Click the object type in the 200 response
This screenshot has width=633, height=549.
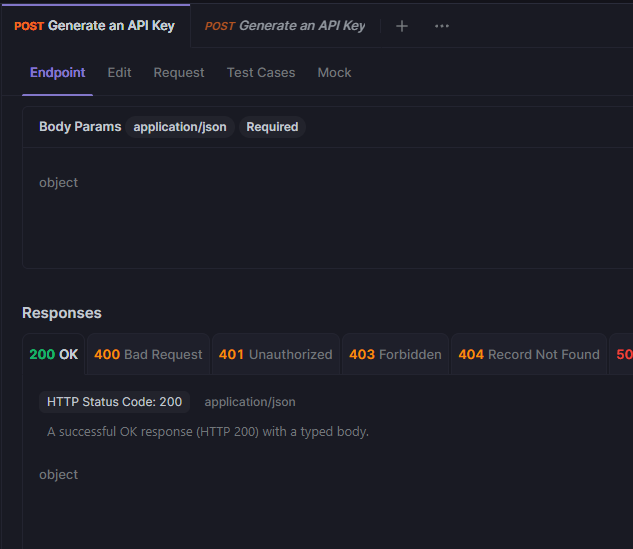coord(58,475)
